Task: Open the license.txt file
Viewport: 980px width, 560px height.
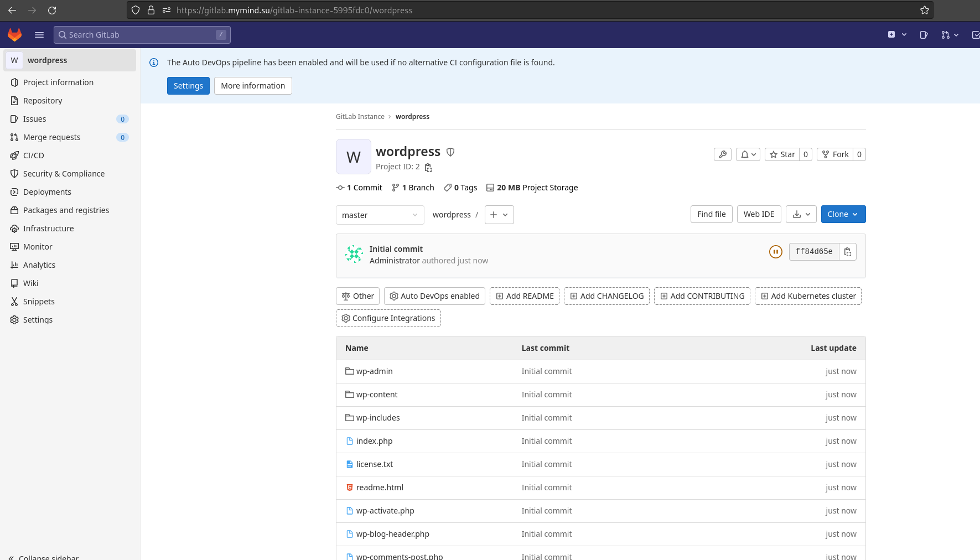Action: pyautogui.click(x=375, y=464)
